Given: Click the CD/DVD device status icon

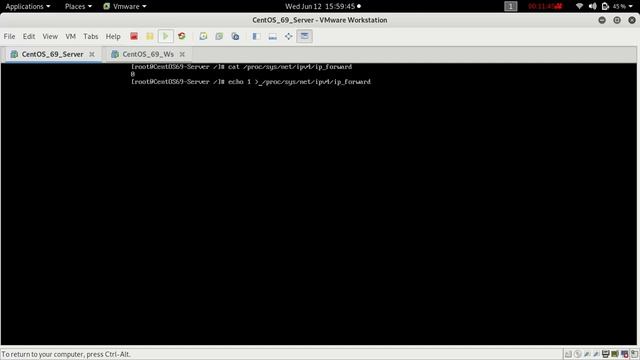Looking at the screenshot, I should click(578, 354).
